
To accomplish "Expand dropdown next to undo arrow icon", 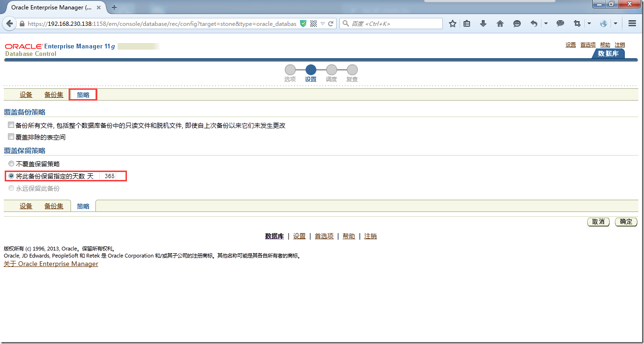I will 546,23.
